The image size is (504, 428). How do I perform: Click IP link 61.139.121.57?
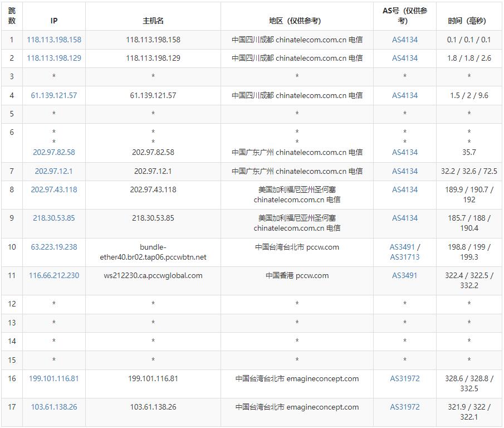coord(54,95)
